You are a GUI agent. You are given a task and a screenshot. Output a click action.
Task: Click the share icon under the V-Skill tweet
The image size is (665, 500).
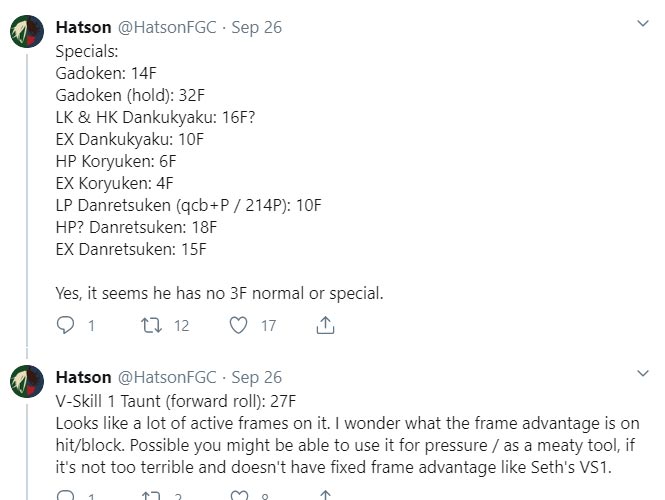(x=325, y=496)
